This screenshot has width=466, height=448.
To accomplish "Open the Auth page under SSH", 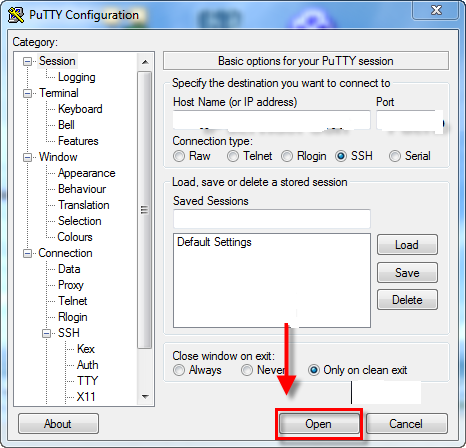I will (88, 365).
